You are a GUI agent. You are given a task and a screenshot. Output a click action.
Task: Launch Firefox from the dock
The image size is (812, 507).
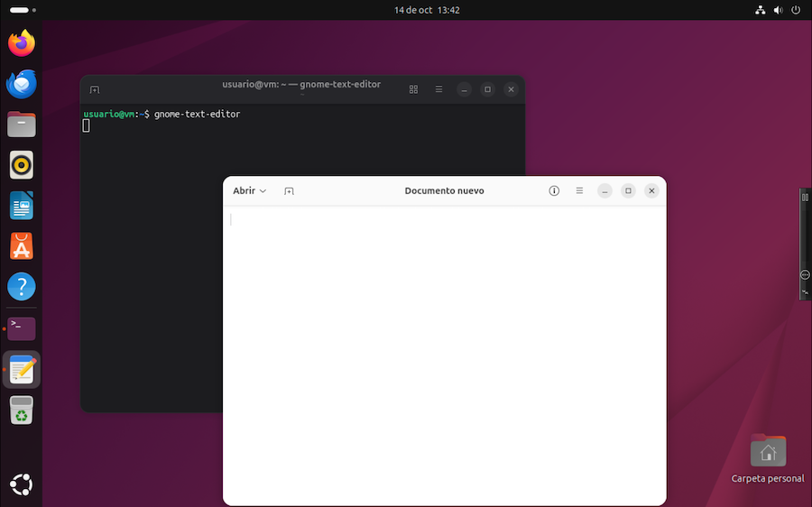tap(22, 43)
